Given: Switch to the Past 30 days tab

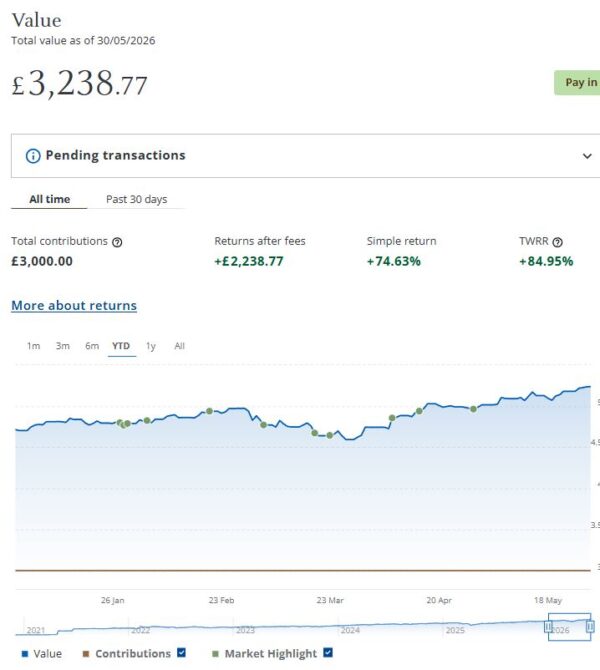Looking at the screenshot, I should 137,199.
